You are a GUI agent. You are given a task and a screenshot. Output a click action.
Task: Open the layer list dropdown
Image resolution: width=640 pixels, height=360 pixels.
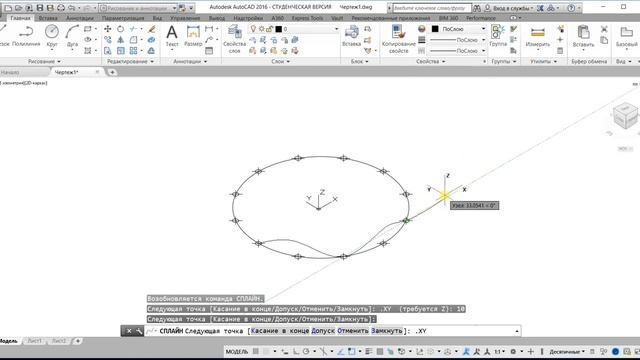point(336,29)
